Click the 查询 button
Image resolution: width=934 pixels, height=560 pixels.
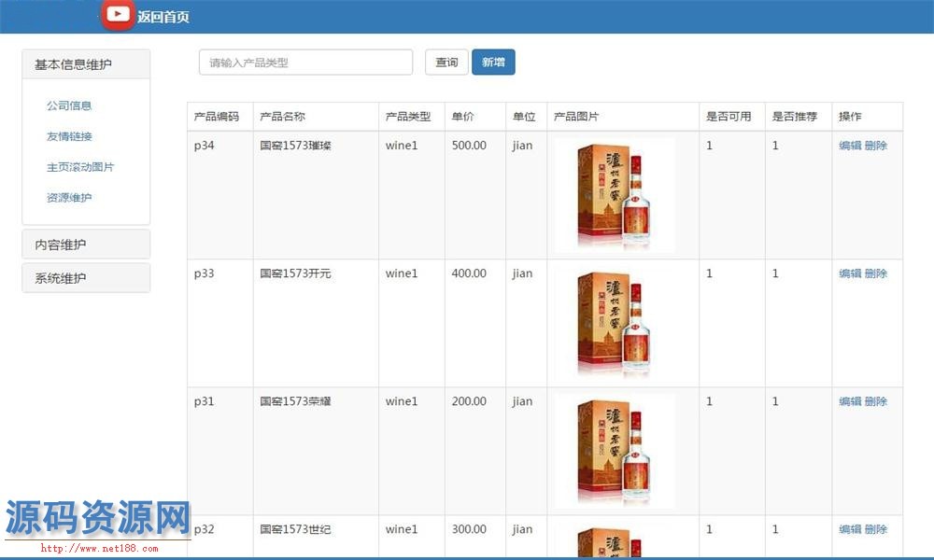point(446,63)
